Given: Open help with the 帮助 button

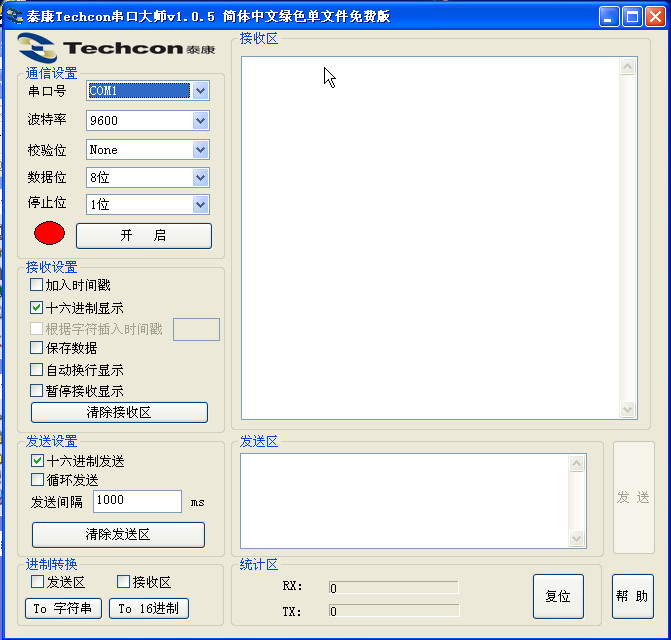Looking at the screenshot, I should pos(632,596).
